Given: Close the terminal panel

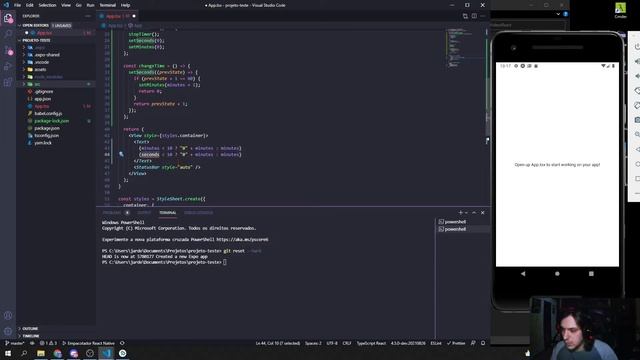Looking at the screenshot, I should (x=482, y=213).
